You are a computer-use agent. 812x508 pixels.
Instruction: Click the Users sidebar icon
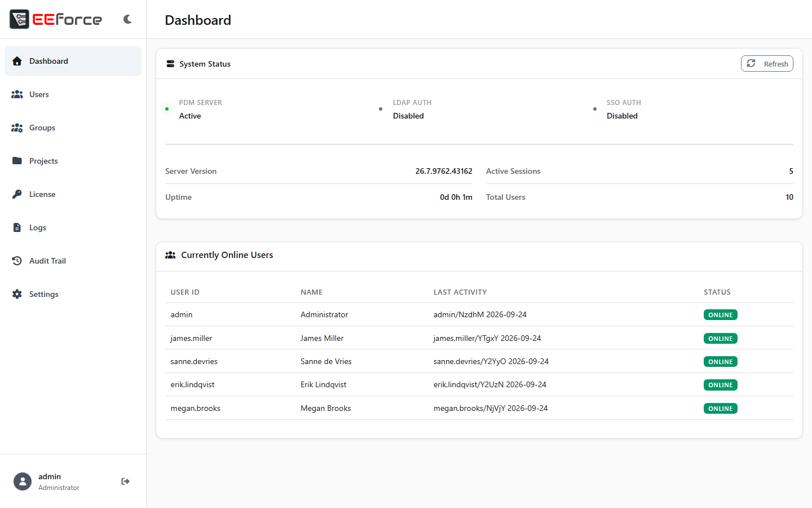tap(17, 94)
